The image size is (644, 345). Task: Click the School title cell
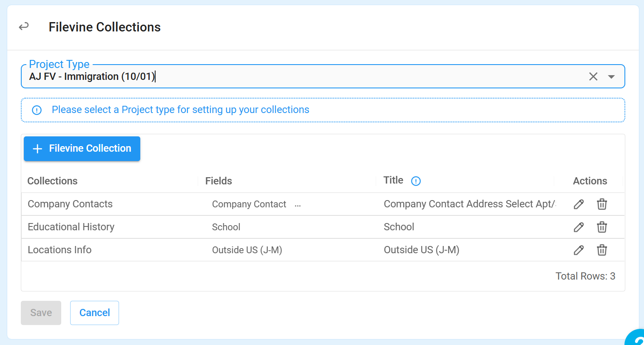pos(399,227)
